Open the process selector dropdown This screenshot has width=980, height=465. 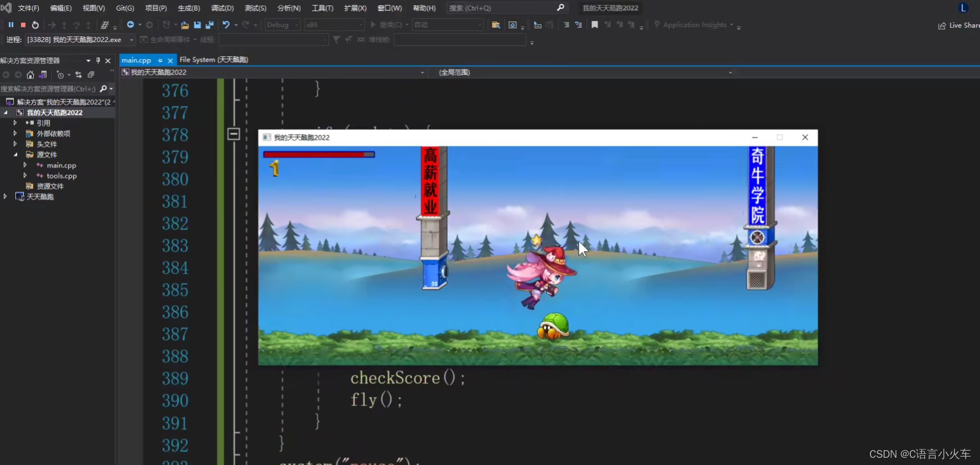pyautogui.click(x=80, y=40)
